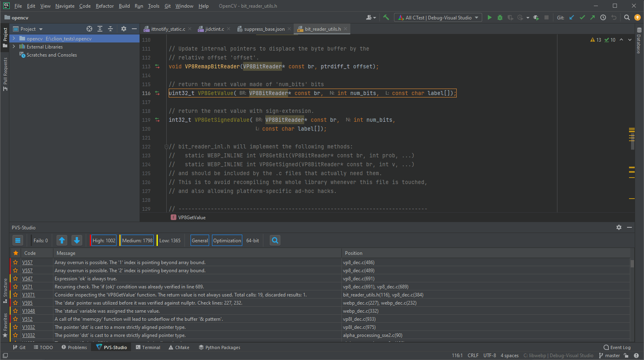Run the All CTest configuration

(489, 17)
